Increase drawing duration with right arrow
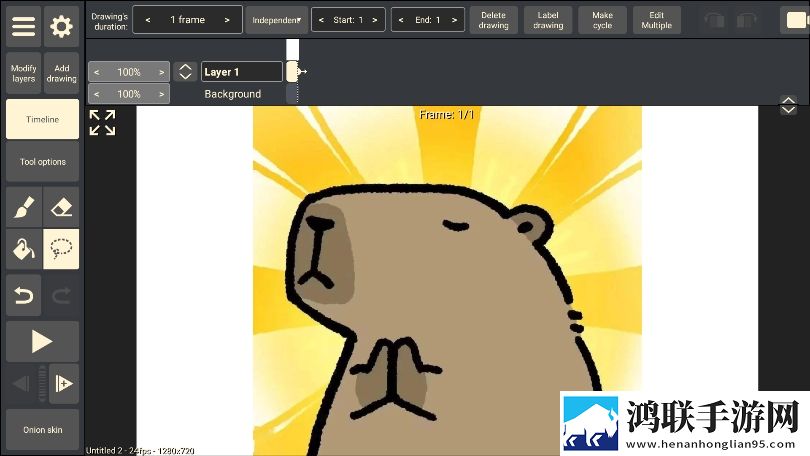Image resolution: width=810 pixels, height=456 pixels. click(227, 20)
